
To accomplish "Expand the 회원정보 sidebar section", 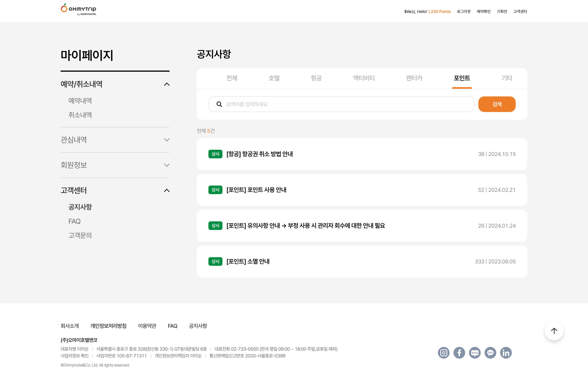I will (x=167, y=165).
